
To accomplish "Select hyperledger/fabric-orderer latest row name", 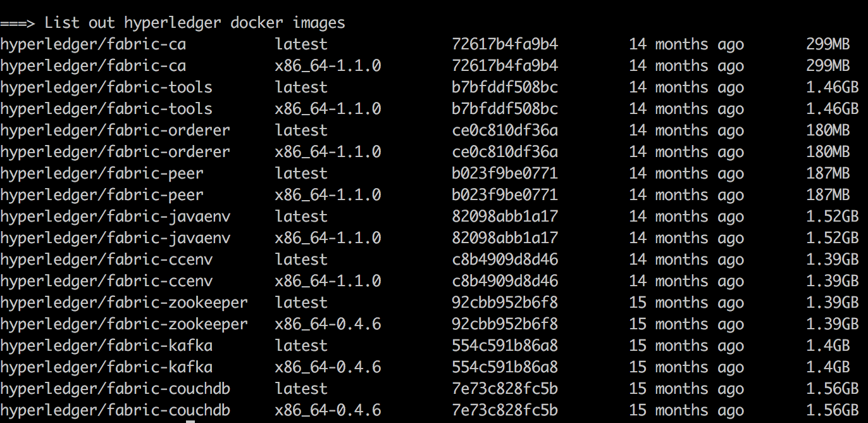I will click(x=115, y=131).
